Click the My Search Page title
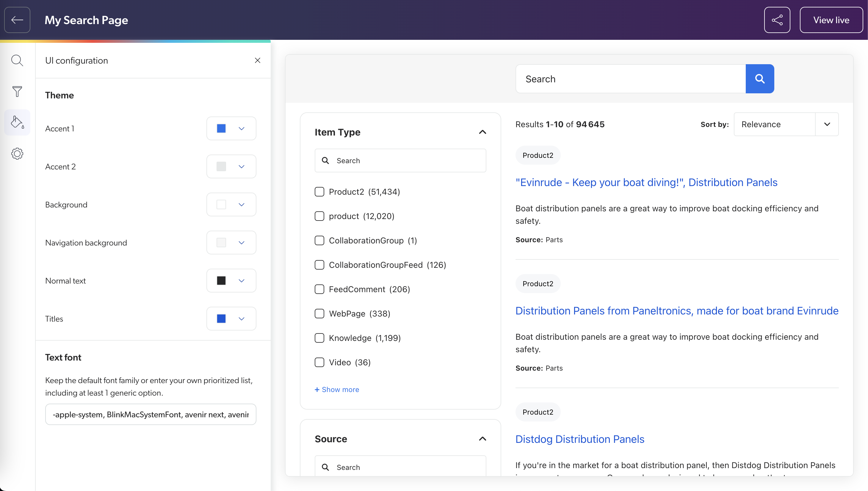This screenshot has width=868, height=491. pos(86,20)
